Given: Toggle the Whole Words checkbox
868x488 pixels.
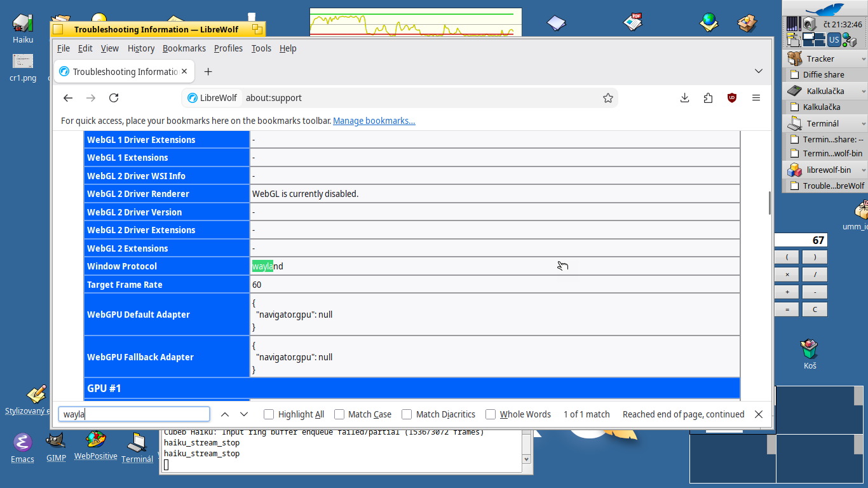Looking at the screenshot, I should (491, 414).
